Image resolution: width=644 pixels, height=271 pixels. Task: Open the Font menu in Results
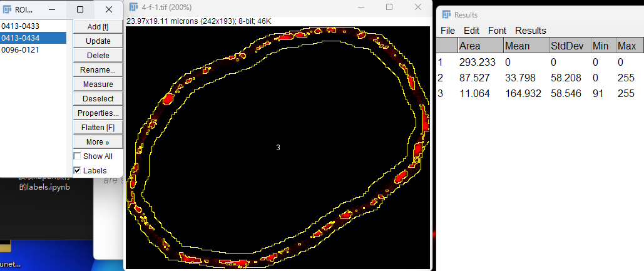point(497,31)
